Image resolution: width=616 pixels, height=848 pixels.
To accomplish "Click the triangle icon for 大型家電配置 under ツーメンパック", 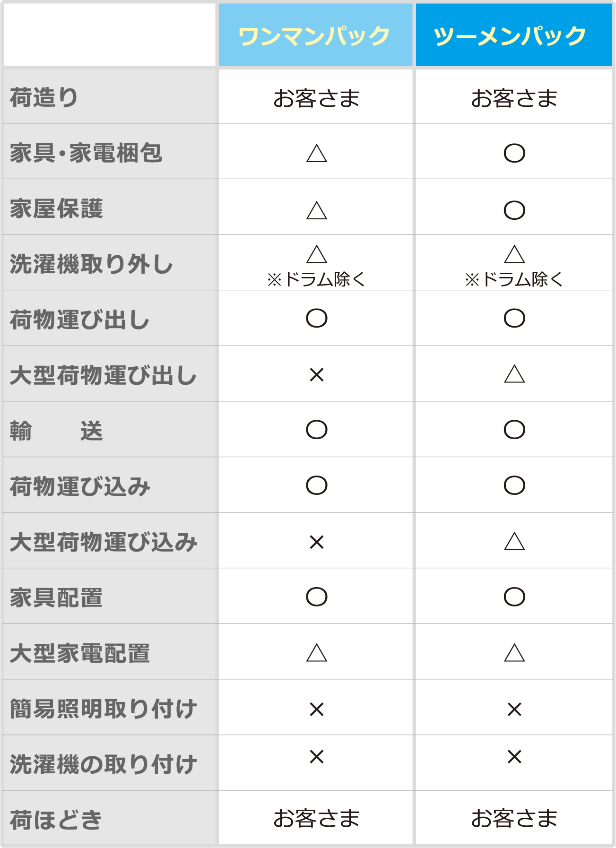I will [514, 652].
